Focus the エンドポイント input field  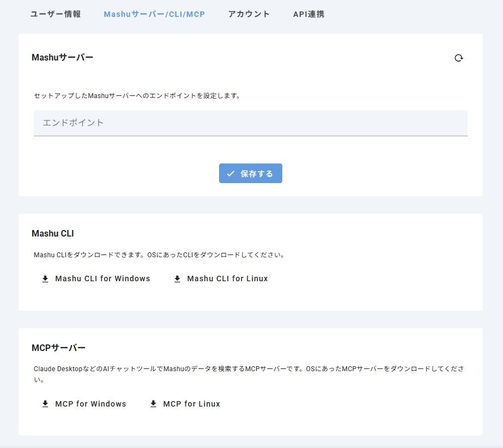(x=250, y=123)
